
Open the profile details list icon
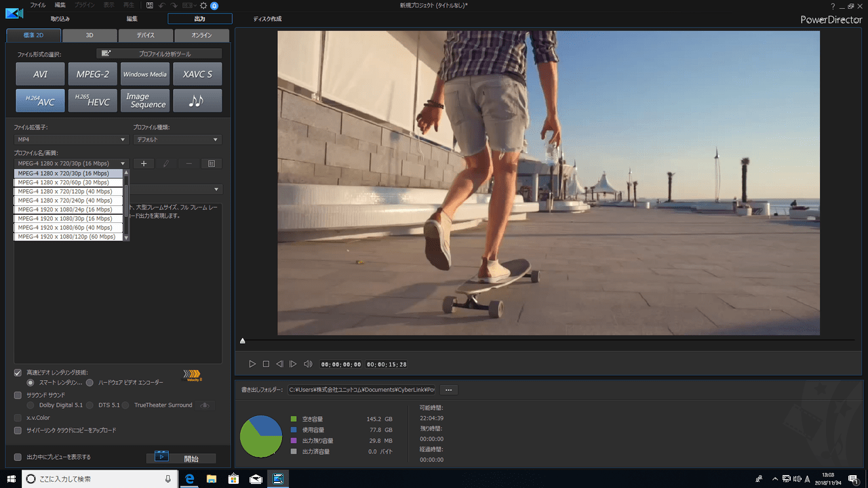click(x=212, y=163)
